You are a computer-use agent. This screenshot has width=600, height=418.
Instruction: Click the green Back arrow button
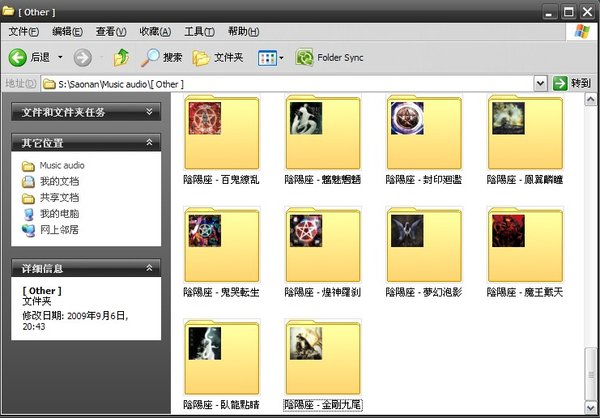[x=18, y=58]
